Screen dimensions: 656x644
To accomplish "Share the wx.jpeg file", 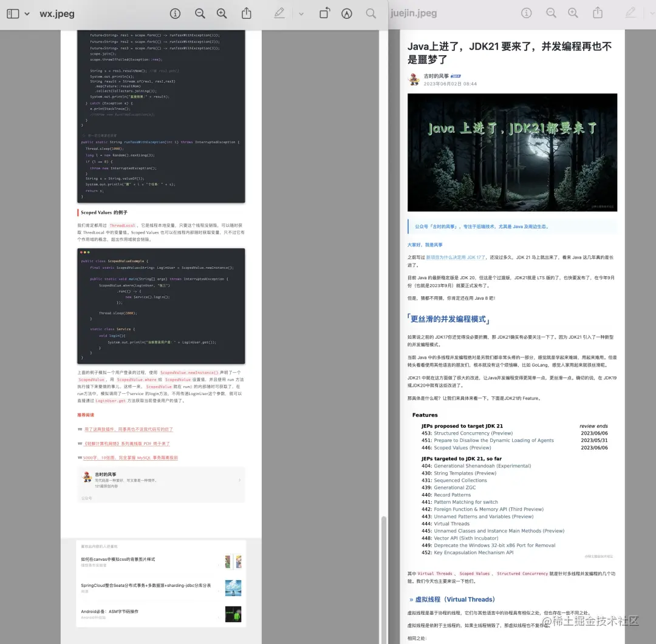I will [247, 13].
